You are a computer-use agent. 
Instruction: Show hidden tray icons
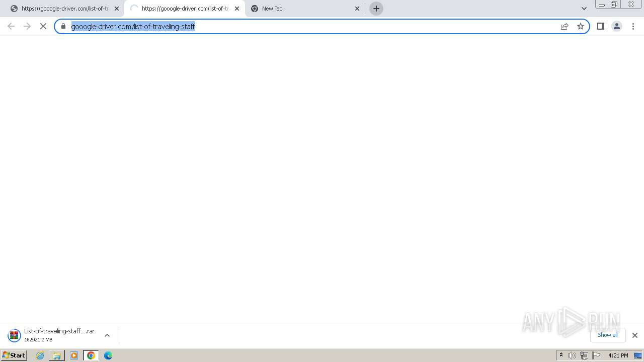click(561, 355)
